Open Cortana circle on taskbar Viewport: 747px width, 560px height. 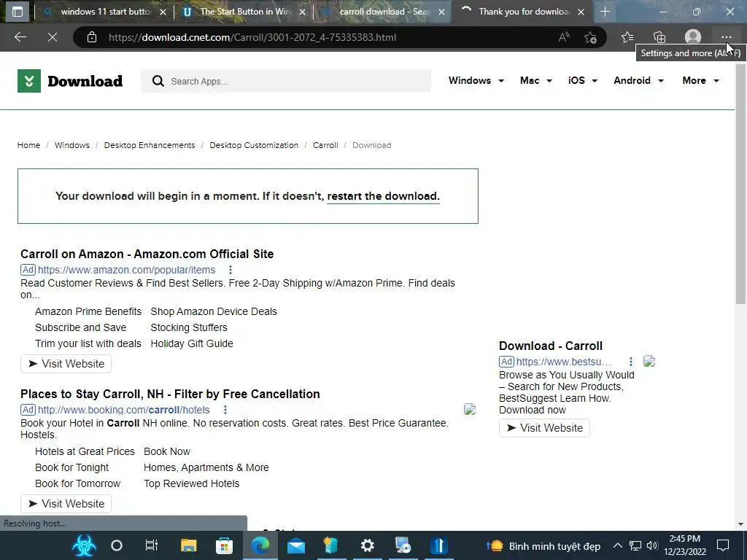tap(117, 545)
